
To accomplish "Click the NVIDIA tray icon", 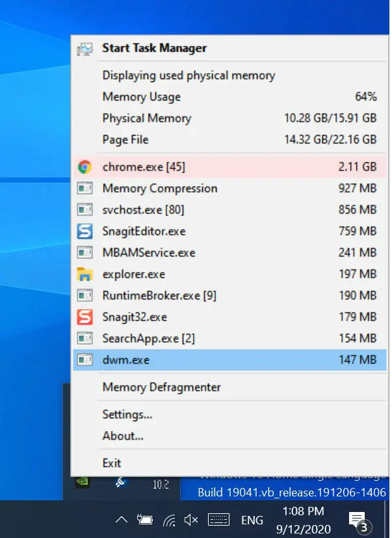I will pos(83,481).
